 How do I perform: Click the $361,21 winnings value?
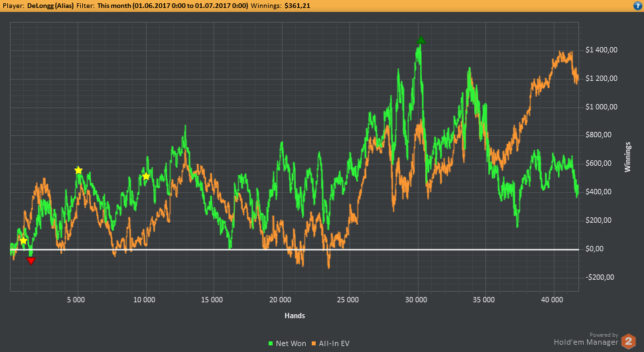(x=297, y=6)
